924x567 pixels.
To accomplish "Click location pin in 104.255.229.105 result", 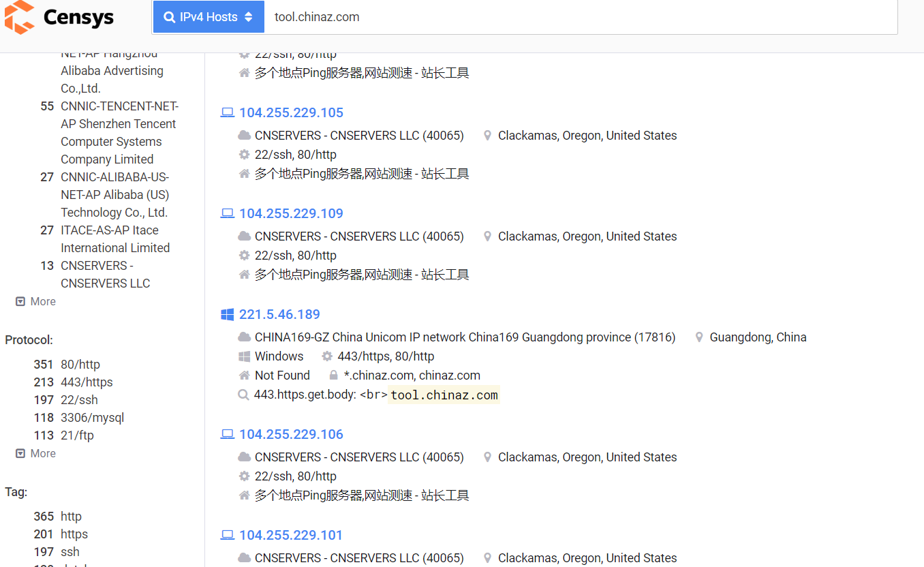I will click(x=487, y=136).
